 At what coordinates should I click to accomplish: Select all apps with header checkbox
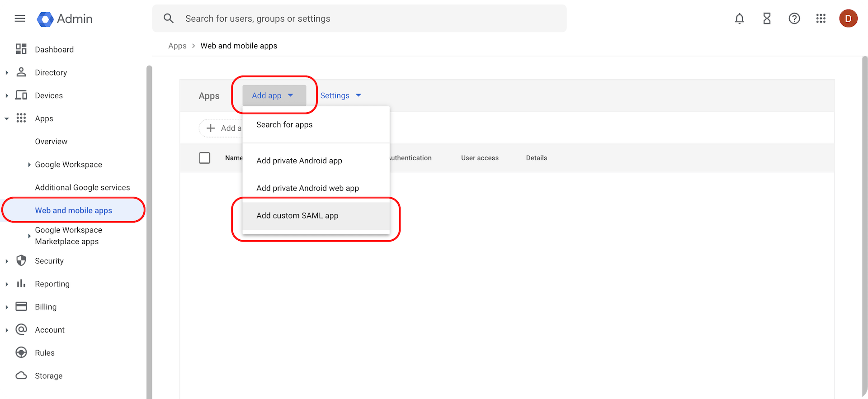tap(204, 158)
